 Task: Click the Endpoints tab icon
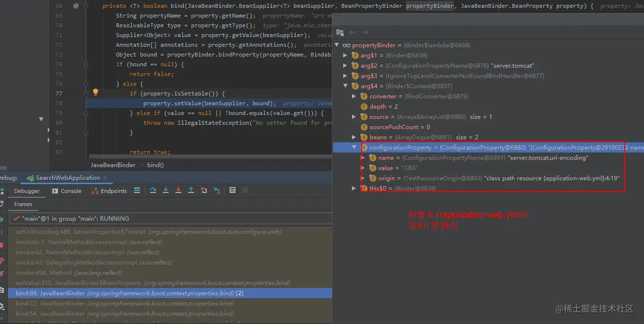click(96, 191)
